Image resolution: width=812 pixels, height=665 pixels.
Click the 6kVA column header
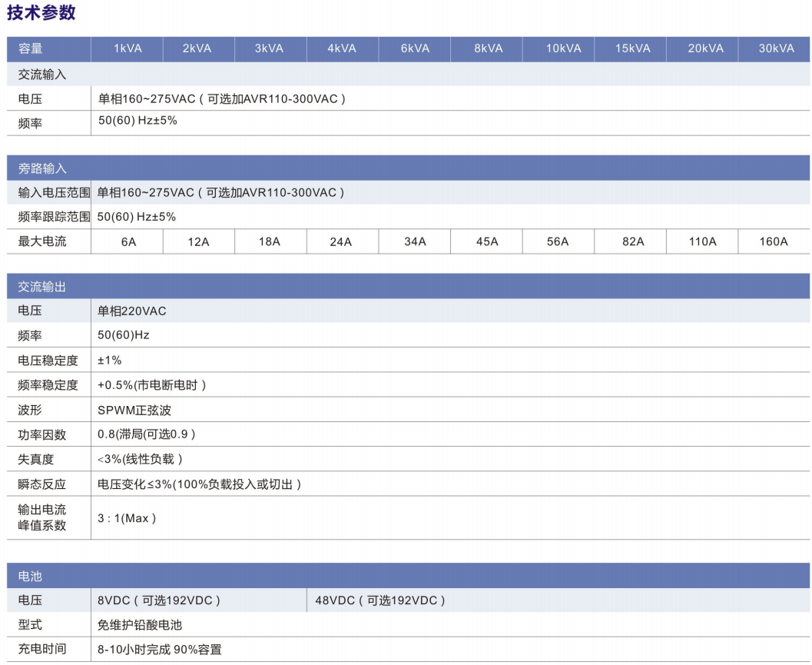415,48
